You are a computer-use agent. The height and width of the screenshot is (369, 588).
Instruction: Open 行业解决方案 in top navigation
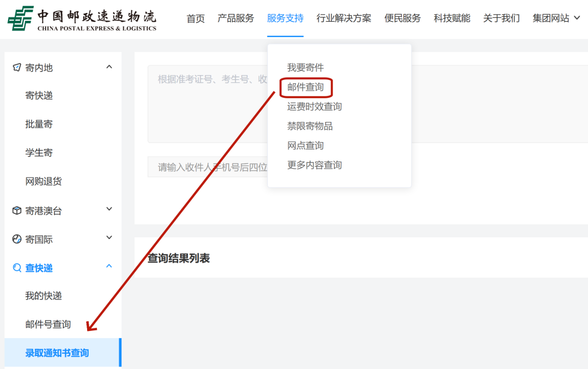coord(344,18)
